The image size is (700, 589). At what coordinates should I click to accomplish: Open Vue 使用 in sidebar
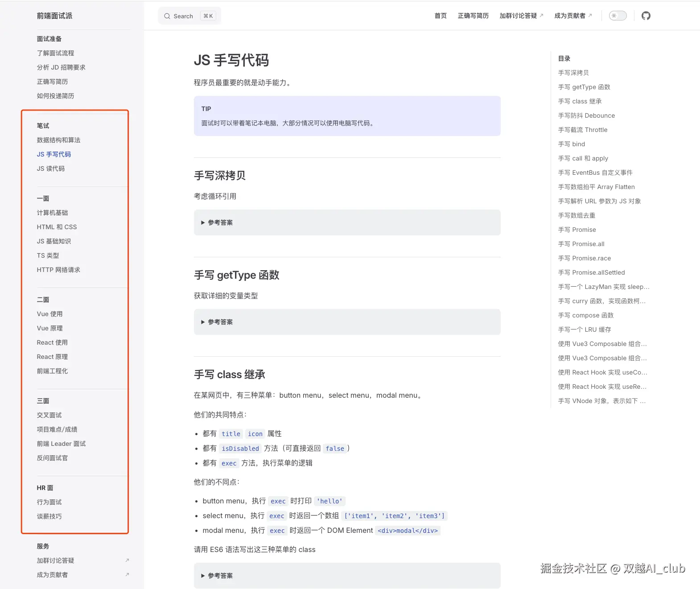coord(49,314)
